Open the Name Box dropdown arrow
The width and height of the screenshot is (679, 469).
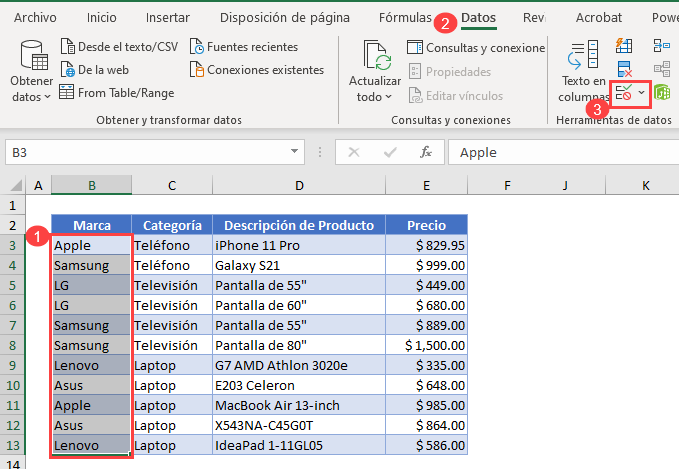point(294,152)
